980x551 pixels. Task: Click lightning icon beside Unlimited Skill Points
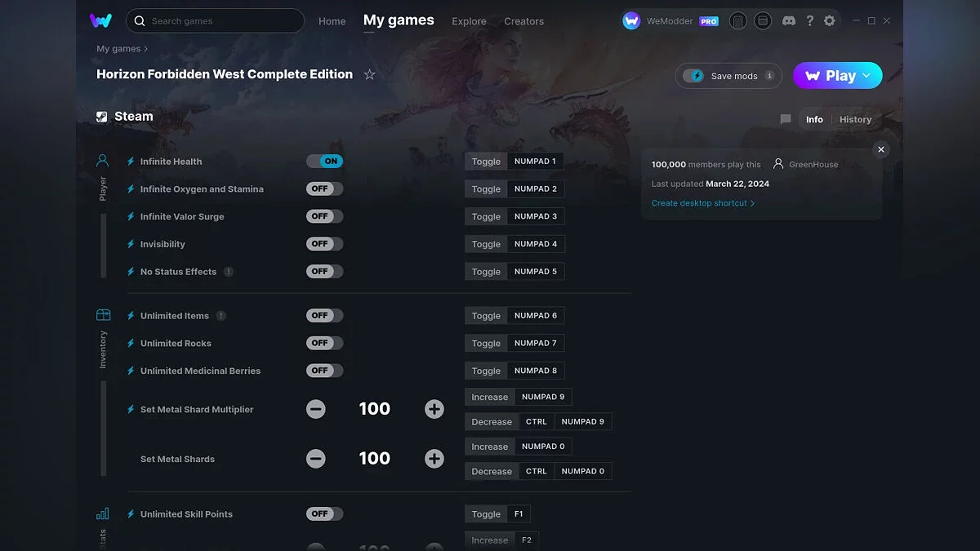coord(131,514)
